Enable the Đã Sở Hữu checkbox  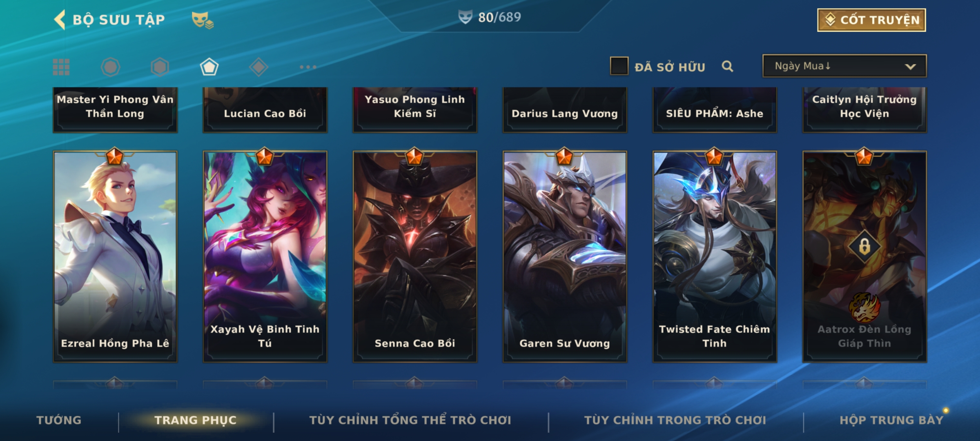619,66
